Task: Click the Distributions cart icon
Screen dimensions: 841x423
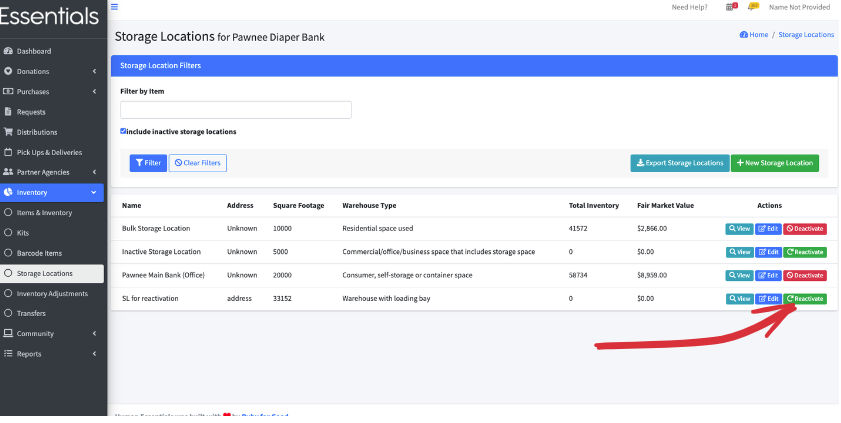Action: point(8,132)
